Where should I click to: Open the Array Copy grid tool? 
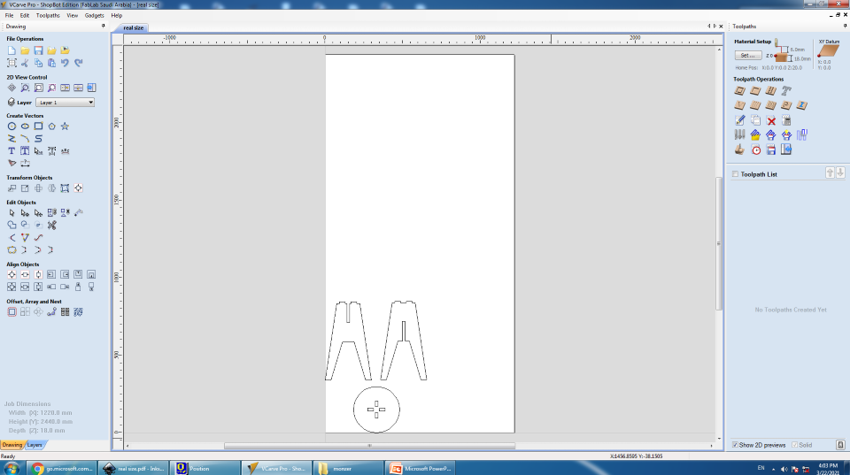pos(25,312)
